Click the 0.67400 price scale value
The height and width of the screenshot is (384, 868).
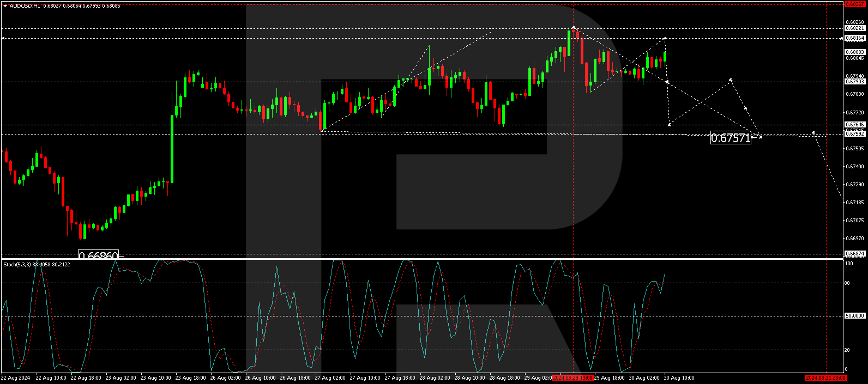point(855,167)
